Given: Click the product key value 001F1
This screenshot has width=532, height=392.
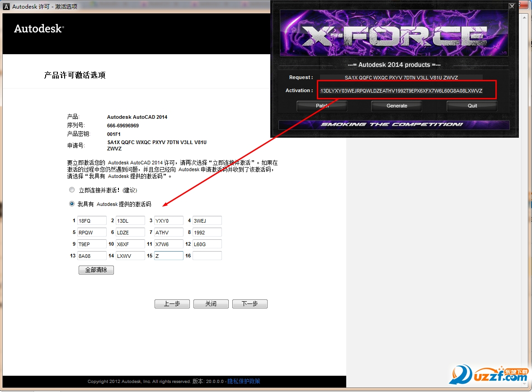Looking at the screenshot, I should (x=113, y=134).
